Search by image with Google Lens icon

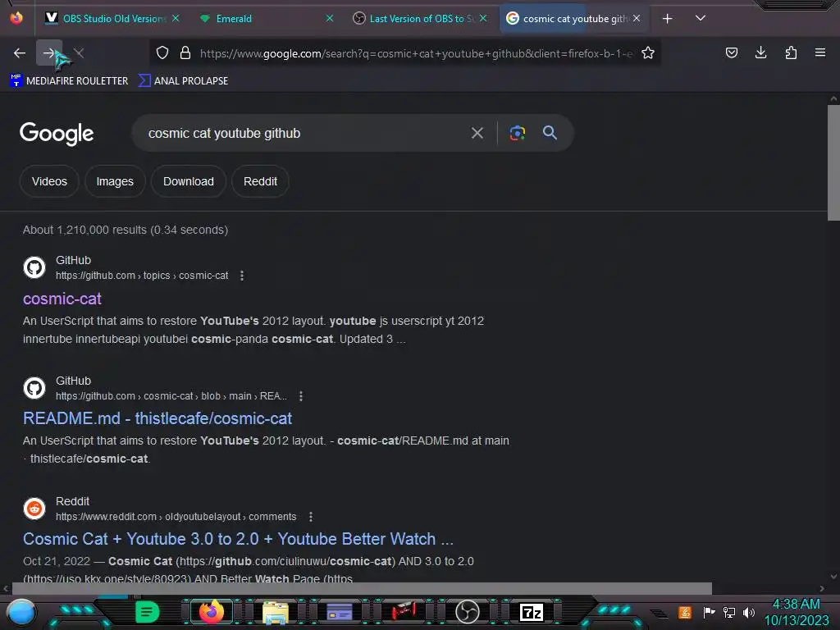(x=518, y=133)
